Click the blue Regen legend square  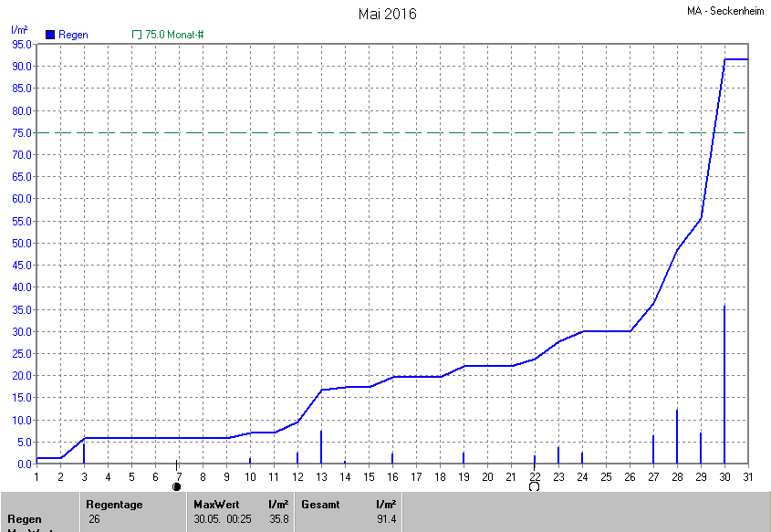click(50, 35)
